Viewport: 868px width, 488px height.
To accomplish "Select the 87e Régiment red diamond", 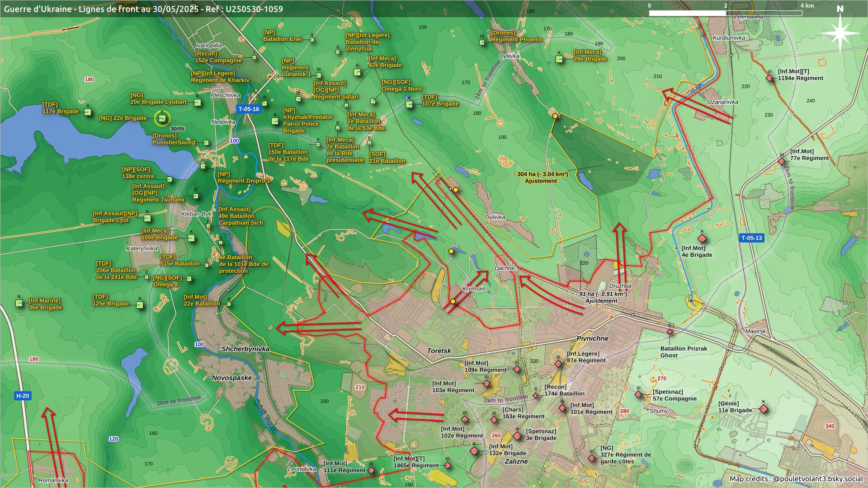I will (558, 364).
